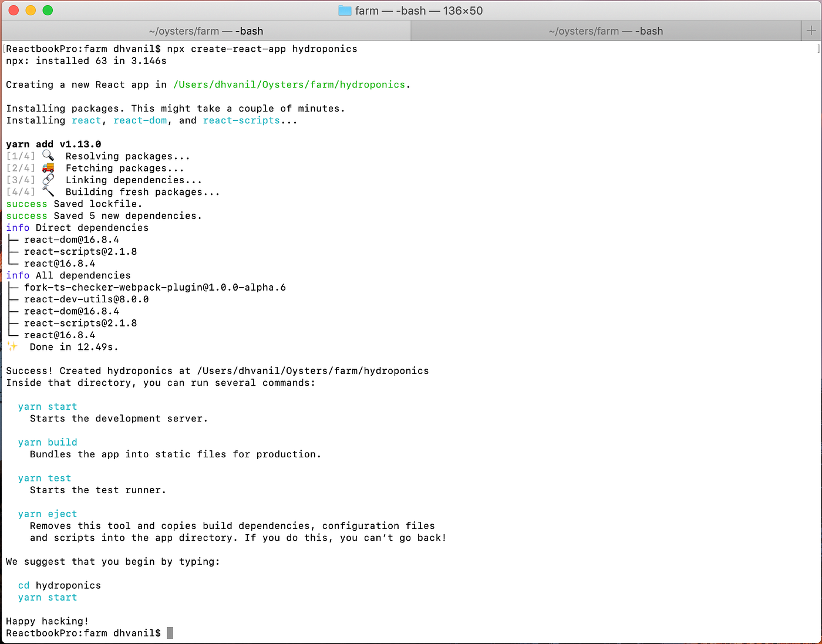Viewport: 822px width, 644px height.
Task: Minimize the terminal window with yellow button
Action: (31, 10)
